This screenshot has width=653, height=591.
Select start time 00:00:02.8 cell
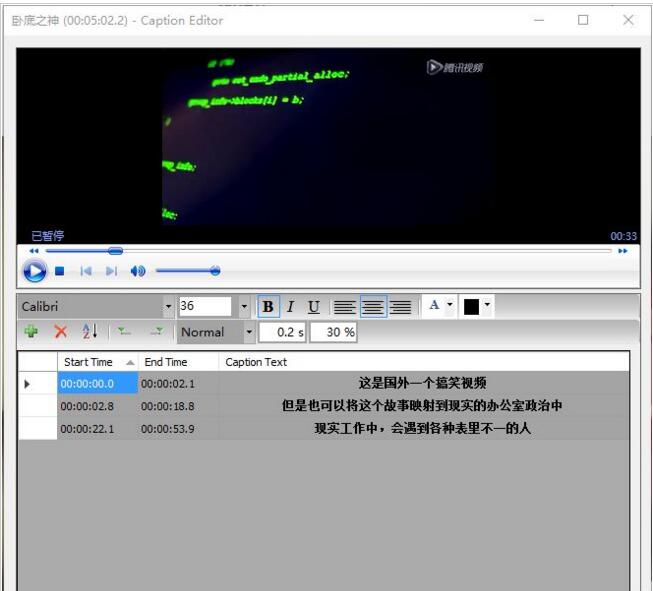(x=97, y=406)
